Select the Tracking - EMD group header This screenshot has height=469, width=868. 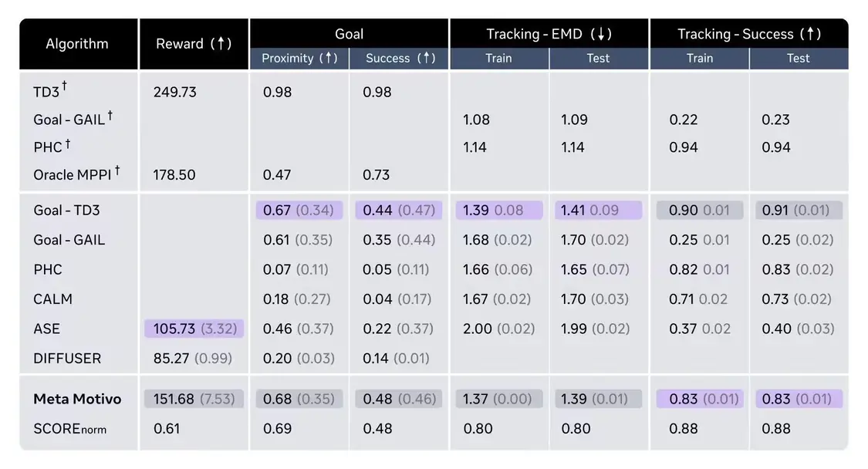[x=549, y=34]
